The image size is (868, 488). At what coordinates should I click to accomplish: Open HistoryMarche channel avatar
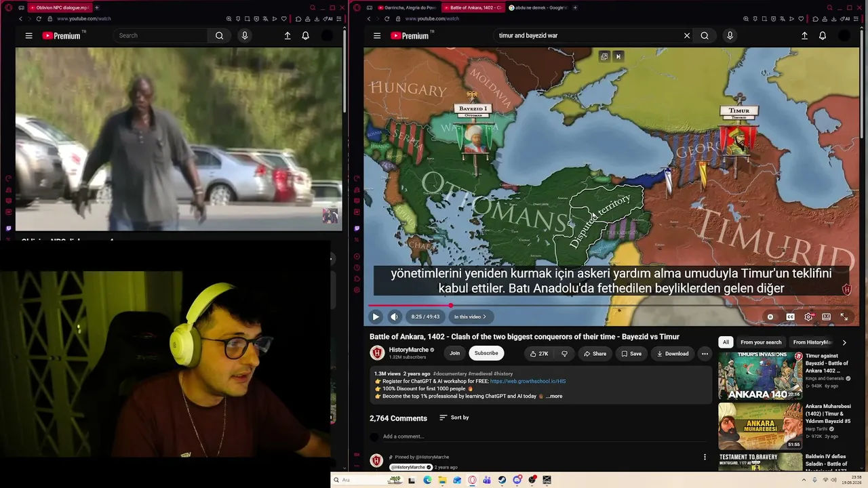click(x=377, y=352)
